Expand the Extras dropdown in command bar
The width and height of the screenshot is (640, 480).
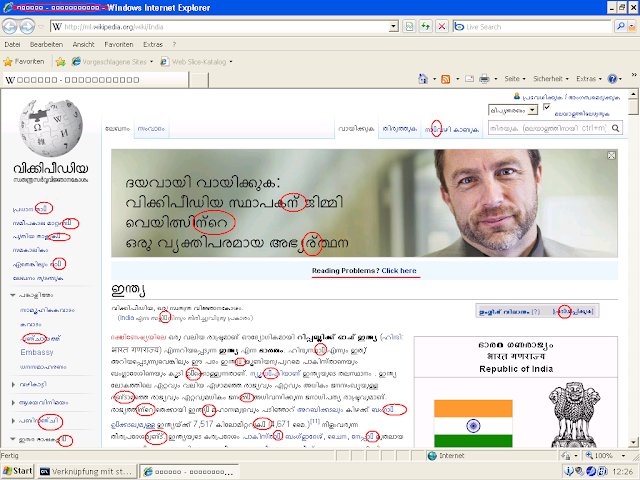coord(589,79)
